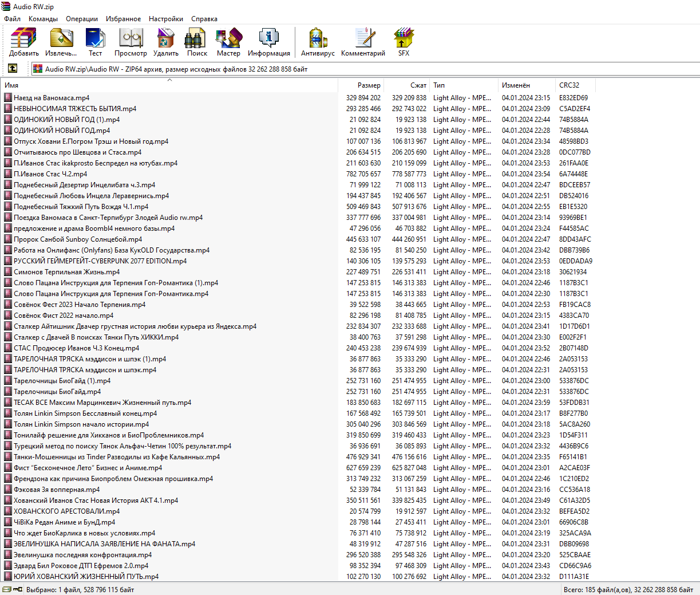The width and height of the screenshot is (700, 595).
Task: Open the Файл menu
Action: (x=12, y=19)
